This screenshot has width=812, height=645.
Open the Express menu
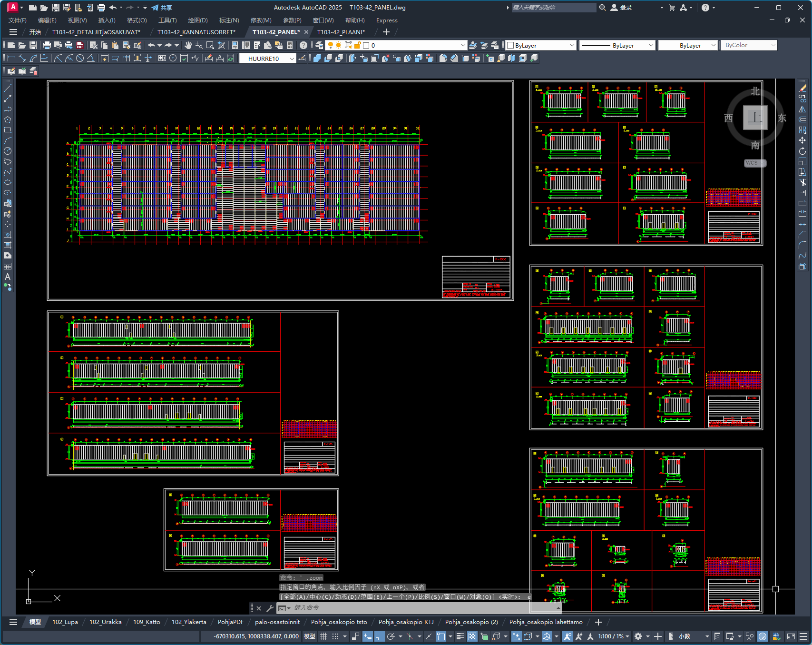(386, 20)
